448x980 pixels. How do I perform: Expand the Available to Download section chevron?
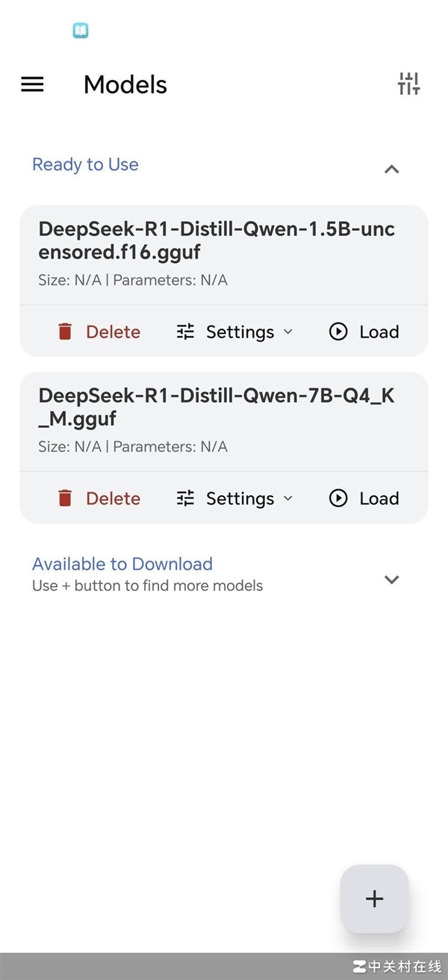click(391, 580)
